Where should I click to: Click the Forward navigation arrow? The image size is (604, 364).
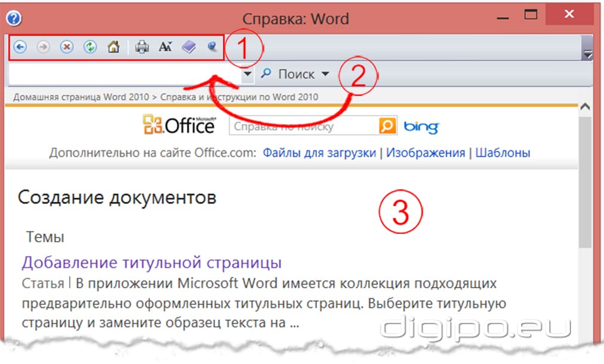(43, 47)
